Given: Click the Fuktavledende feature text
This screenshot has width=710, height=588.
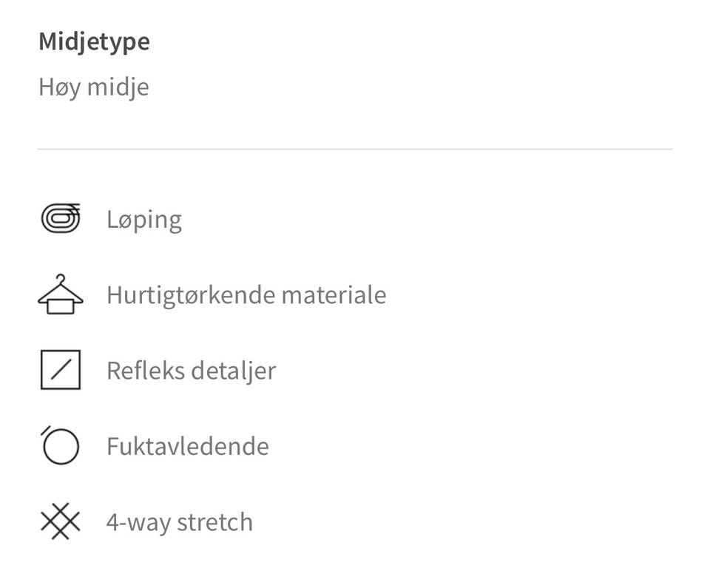Looking at the screenshot, I should pyautogui.click(x=188, y=446).
